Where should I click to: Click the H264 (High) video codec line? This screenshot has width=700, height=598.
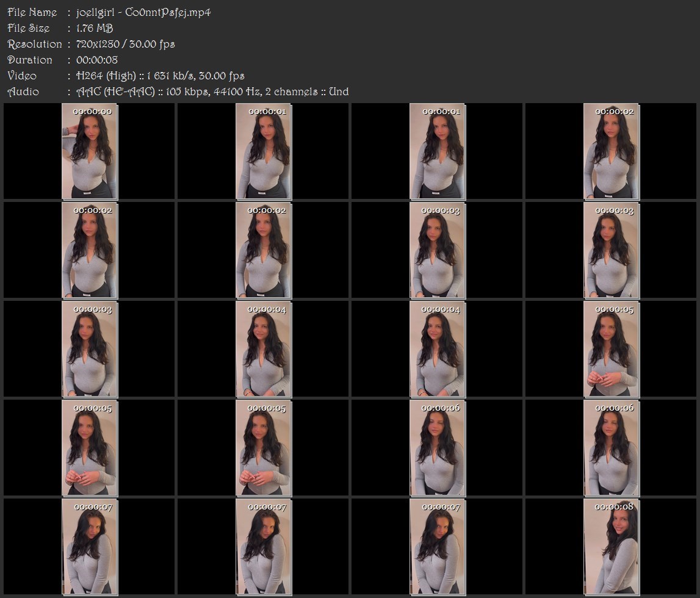point(161,76)
